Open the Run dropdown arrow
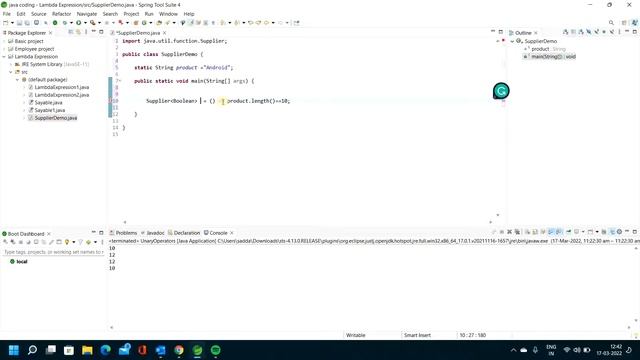Image resolution: width=640 pixels, height=360 pixels. [x=85, y=23]
